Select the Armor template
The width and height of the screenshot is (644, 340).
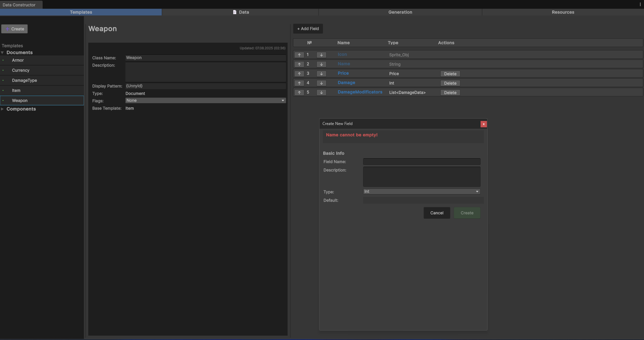18,60
